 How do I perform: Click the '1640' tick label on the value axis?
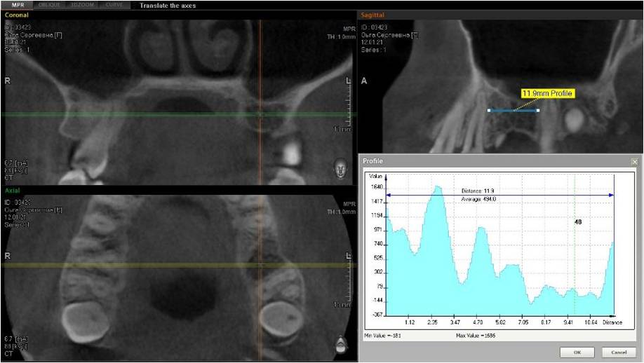pyautogui.click(x=377, y=187)
